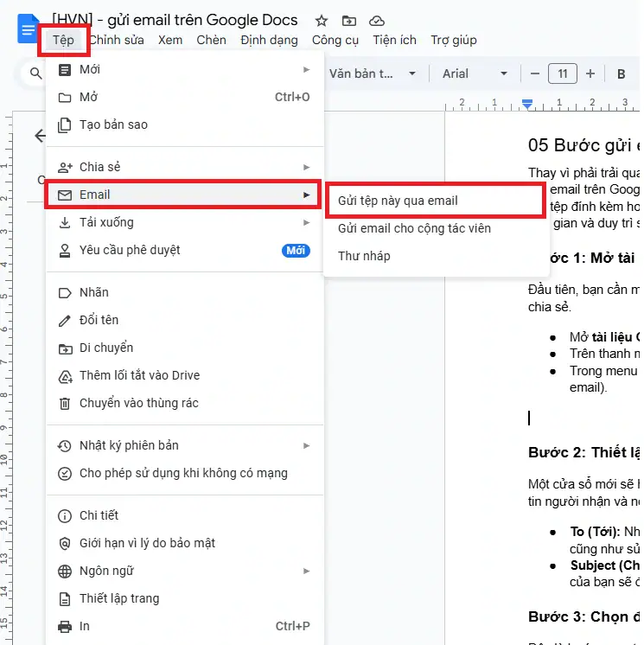Click the Google Docs home icon
The image size is (644, 645).
click(28, 30)
